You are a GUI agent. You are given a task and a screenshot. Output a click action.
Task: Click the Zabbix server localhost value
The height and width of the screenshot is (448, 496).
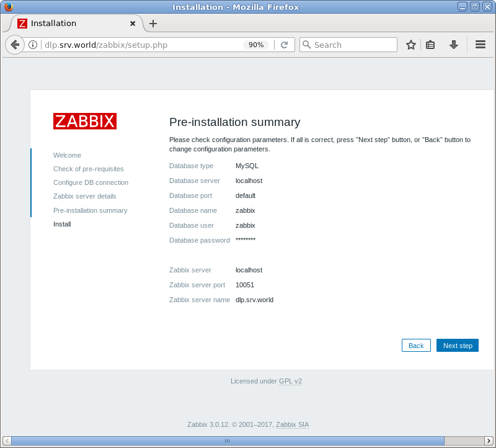click(x=249, y=270)
